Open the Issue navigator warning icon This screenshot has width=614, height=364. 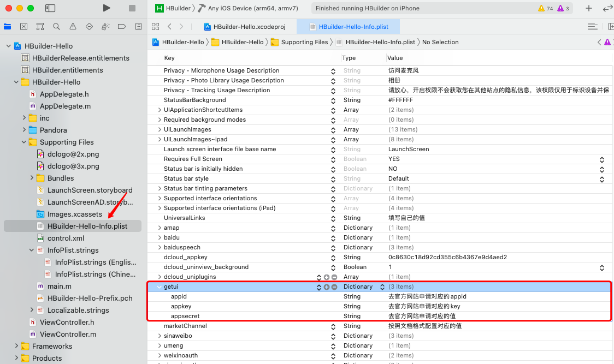[73, 27]
